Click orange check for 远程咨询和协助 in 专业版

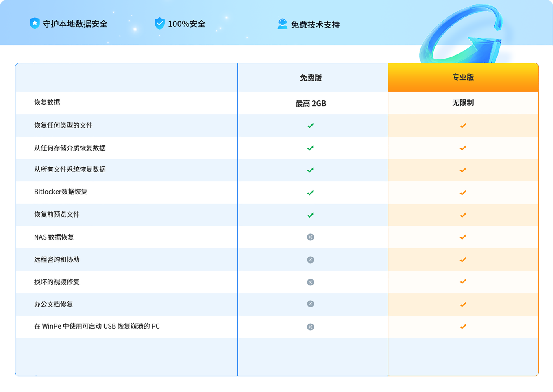coord(463,260)
